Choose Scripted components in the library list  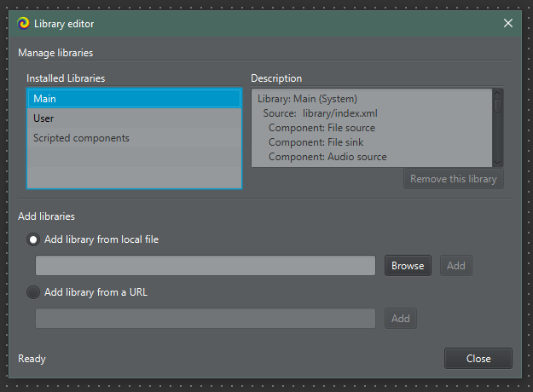coord(134,138)
